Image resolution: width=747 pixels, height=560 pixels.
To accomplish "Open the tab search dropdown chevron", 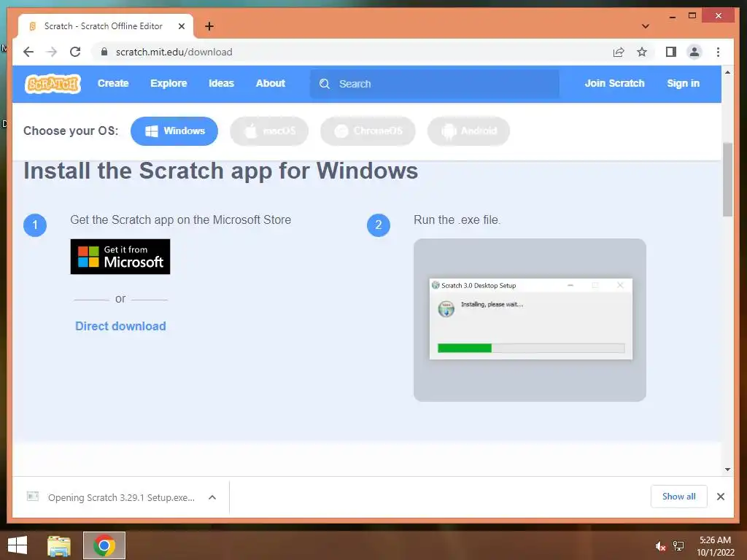I will click(x=645, y=26).
